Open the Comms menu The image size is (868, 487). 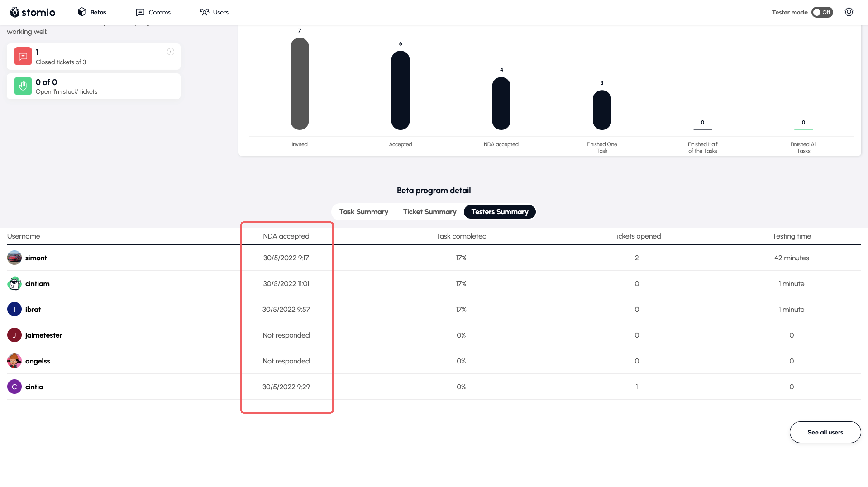153,12
